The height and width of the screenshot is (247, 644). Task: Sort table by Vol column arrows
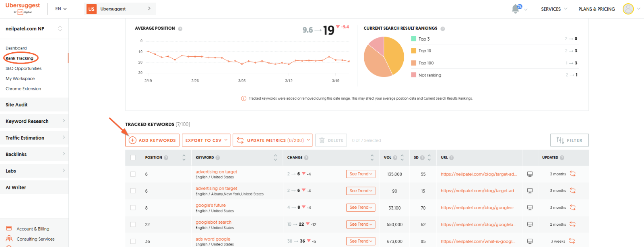(402, 158)
